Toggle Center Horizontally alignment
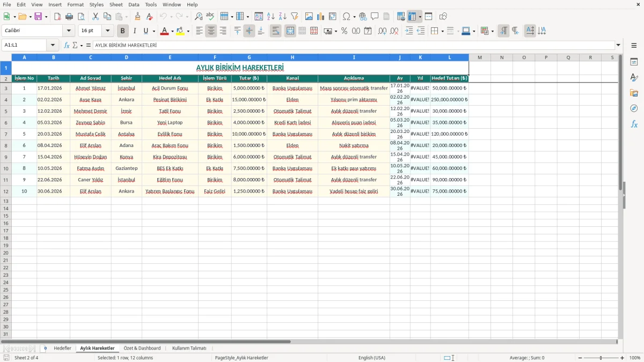This screenshot has width=644, height=362. [211, 31]
